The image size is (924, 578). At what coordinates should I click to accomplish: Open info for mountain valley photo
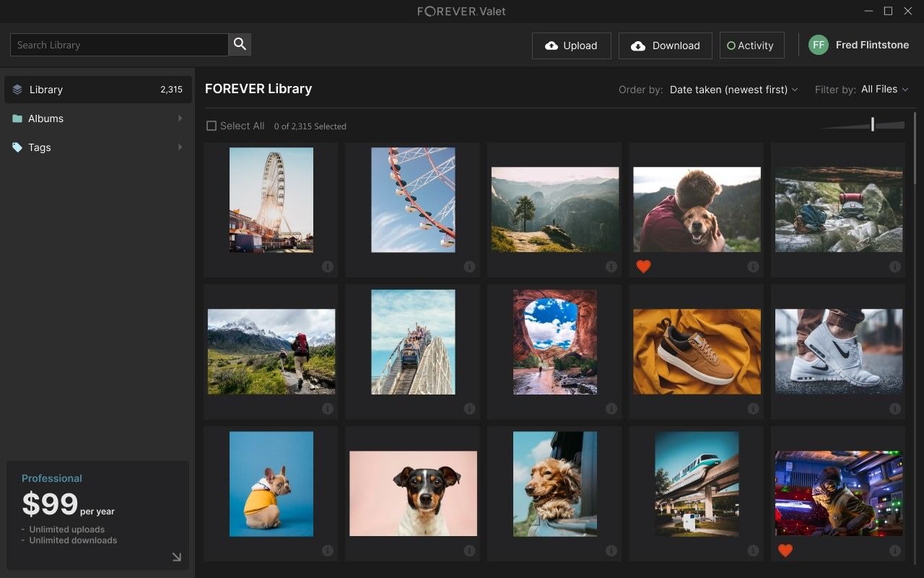[x=611, y=267]
